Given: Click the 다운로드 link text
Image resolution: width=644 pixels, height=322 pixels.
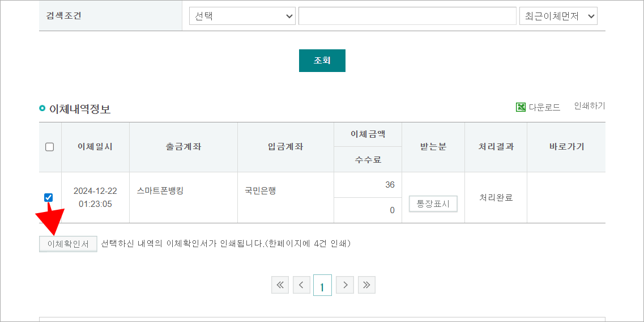Looking at the screenshot, I should point(545,107).
